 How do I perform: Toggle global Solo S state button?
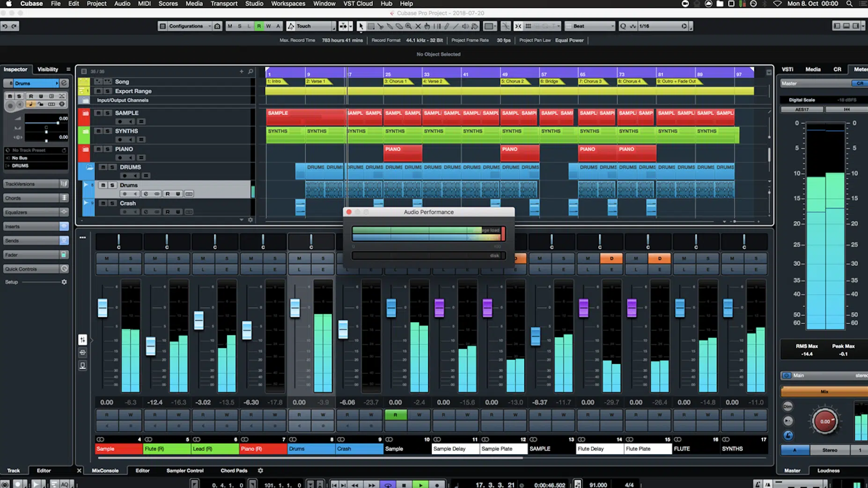239,26
